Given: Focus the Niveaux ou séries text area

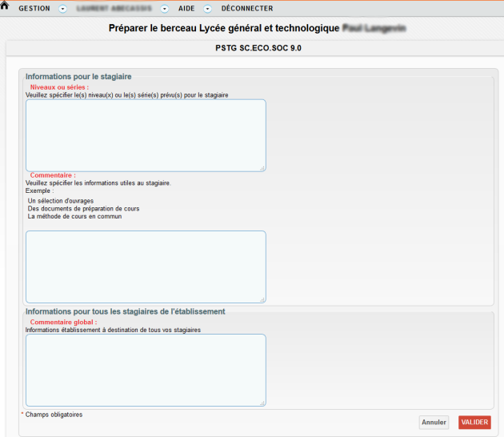Looking at the screenshot, I should (146, 134).
